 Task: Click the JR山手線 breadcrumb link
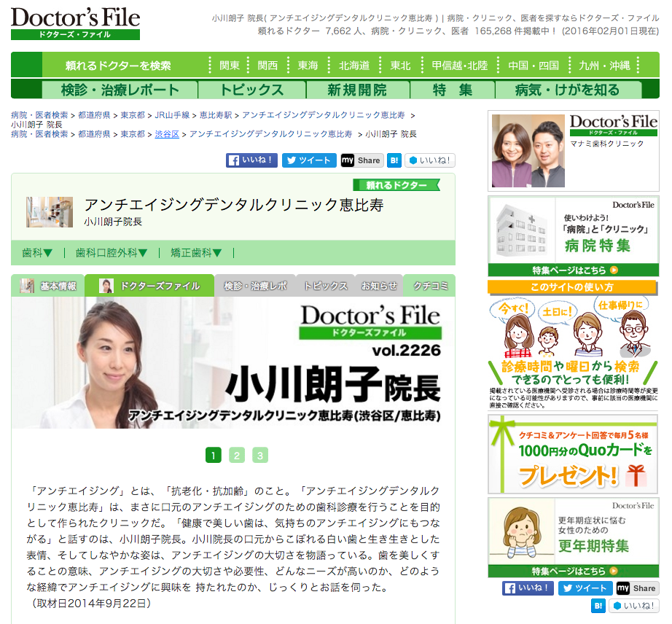coord(172,115)
